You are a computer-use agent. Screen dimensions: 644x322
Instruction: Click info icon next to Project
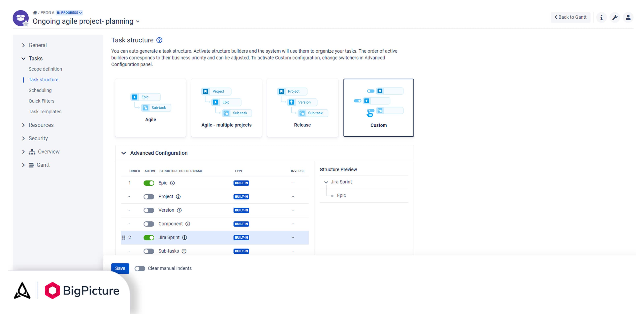[178, 197]
